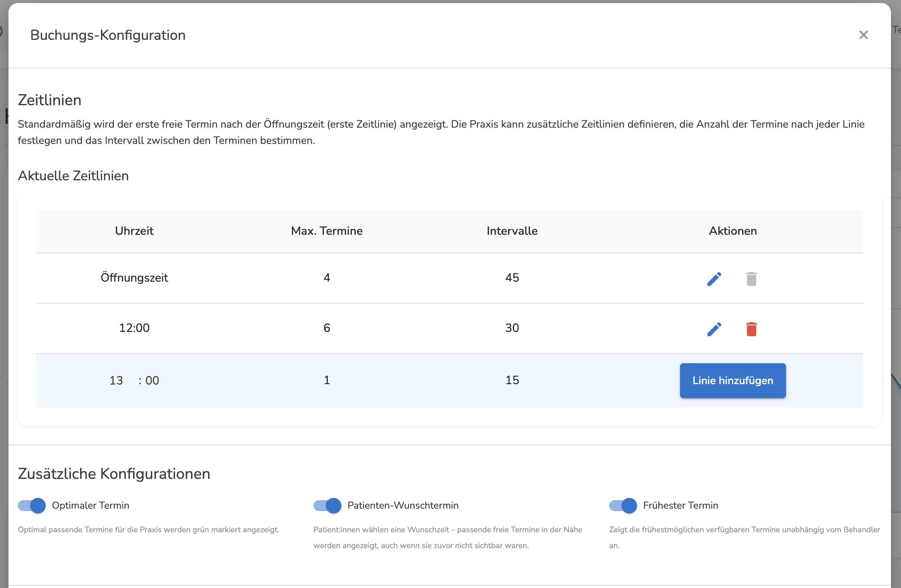Click the Zeitlinien section heading
The width and height of the screenshot is (901, 588).
pyautogui.click(x=50, y=100)
